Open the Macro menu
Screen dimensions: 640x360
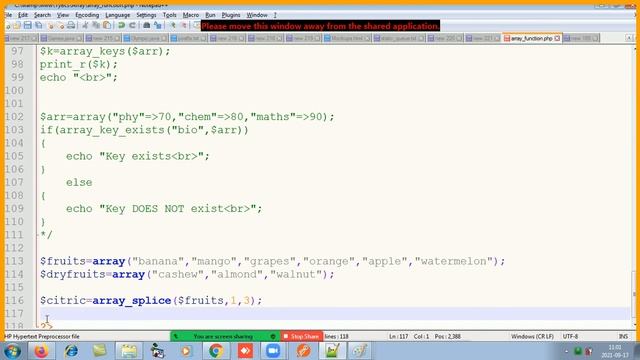[x=191, y=15]
